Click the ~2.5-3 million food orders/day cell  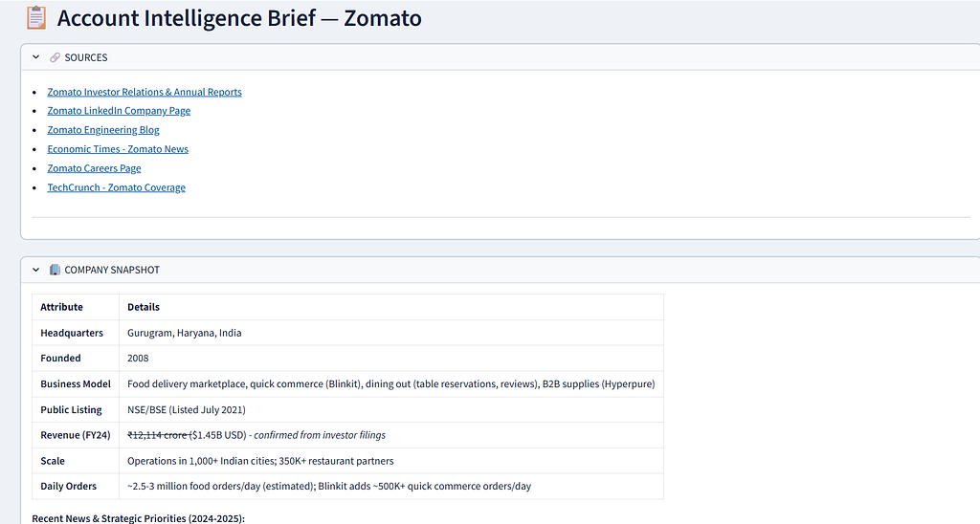point(391,486)
